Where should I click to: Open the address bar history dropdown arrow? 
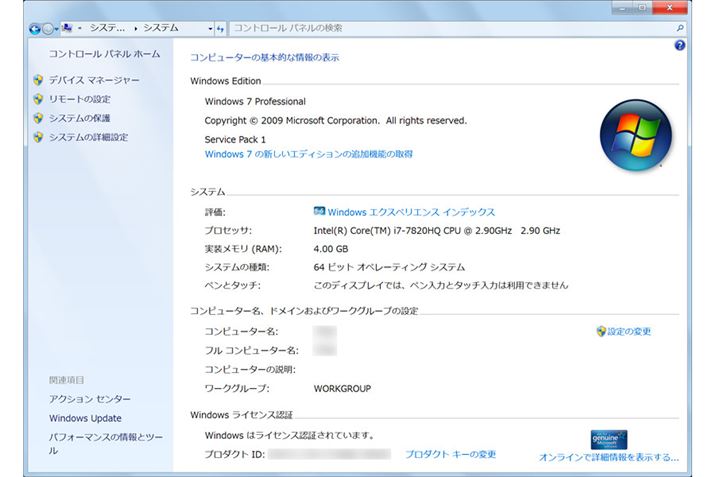click(x=210, y=29)
